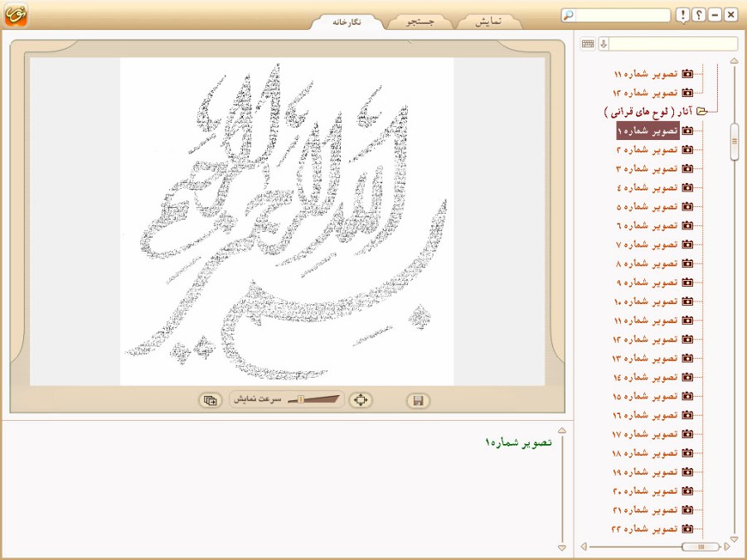Image resolution: width=747 pixels, height=560 pixels.
Task: Click the camera icon of تصویر شماره ۶
Action: pyautogui.click(x=687, y=225)
